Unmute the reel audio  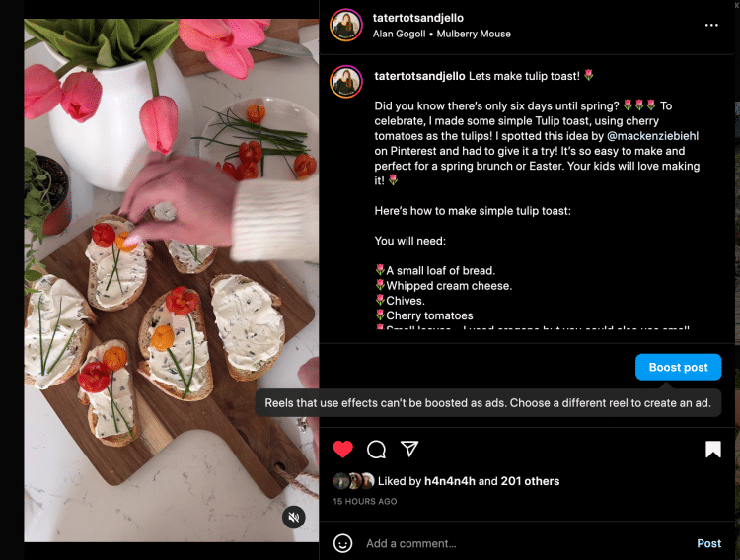[x=294, y=517]
